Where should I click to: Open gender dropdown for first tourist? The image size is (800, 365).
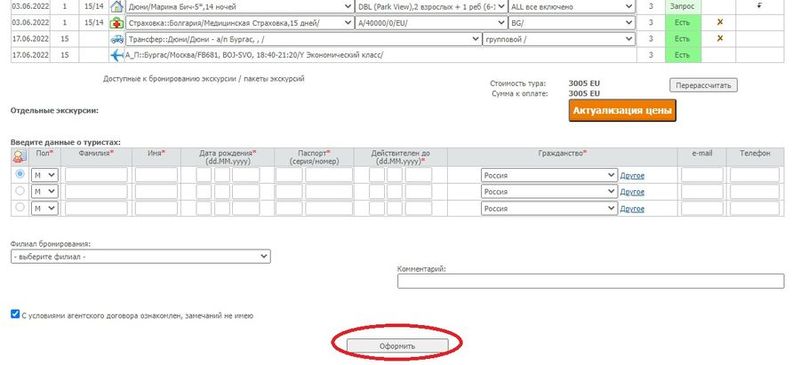coord(45,175)
